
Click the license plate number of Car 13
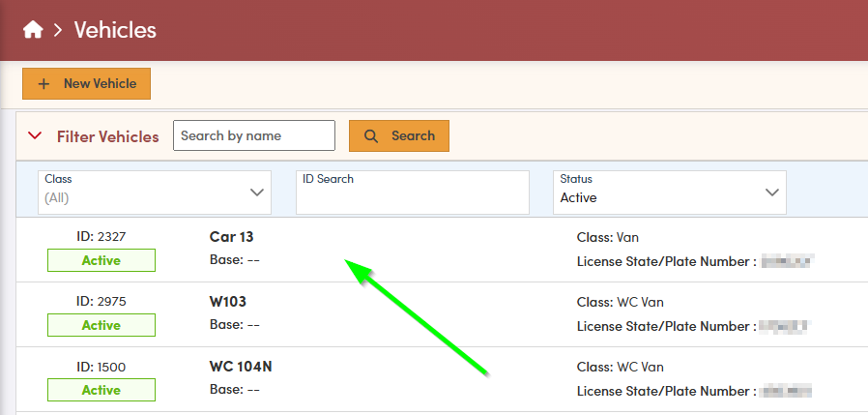tap(787, 260)
